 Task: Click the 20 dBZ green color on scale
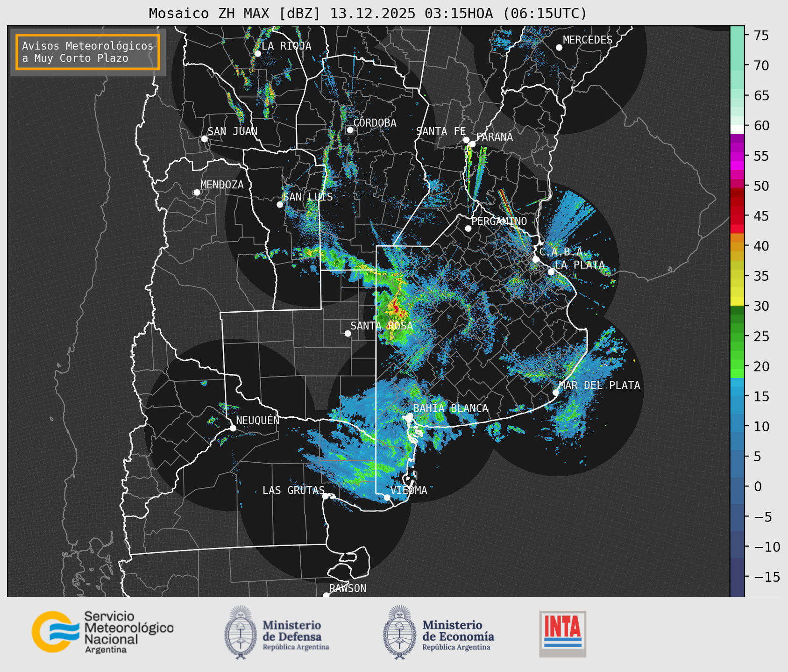[x=737, y=363]
